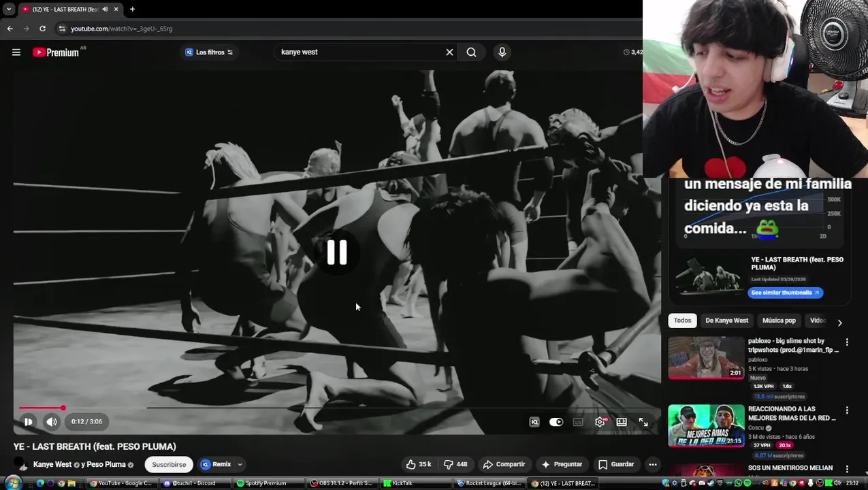868x490 pixels.
Task: Open the tab search dropdown arrow
Action: point(9,9)
